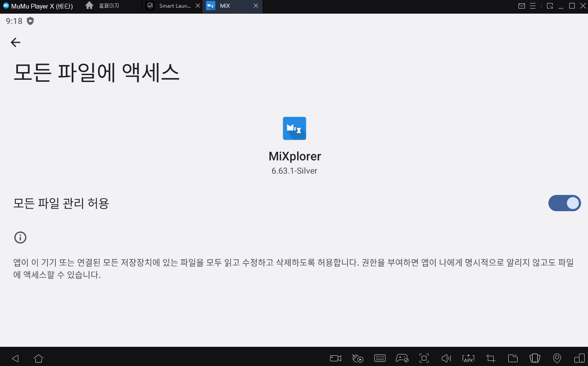Click the 6.63.1-Silver version text
The width and height of the screenshot is (588, 366).
click(294, 171)
